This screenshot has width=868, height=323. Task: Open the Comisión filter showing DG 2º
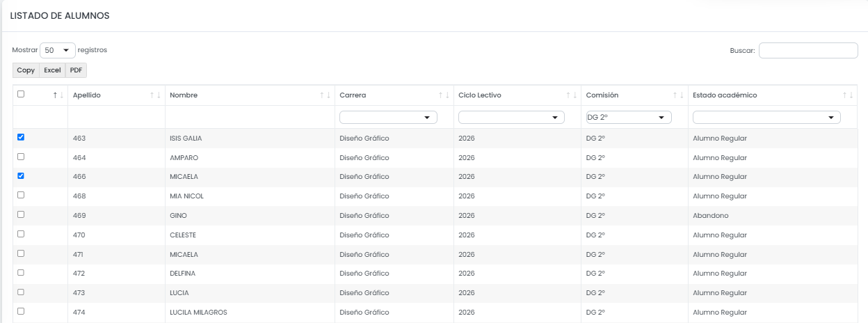pyautogui.click(x=629, y=118)
